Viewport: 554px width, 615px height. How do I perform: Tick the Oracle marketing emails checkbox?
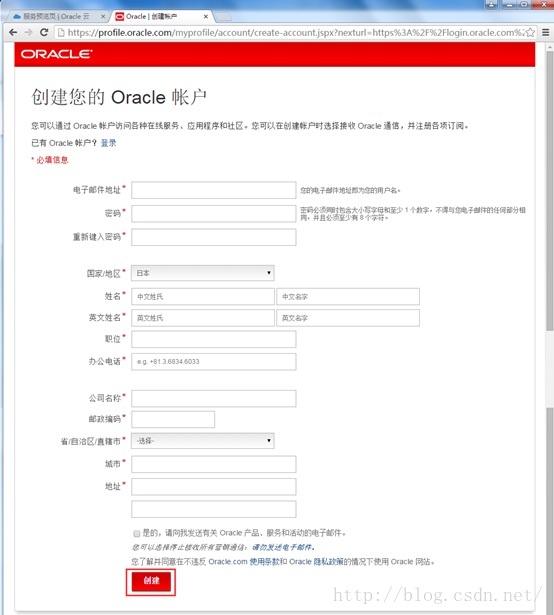(137, 533)
